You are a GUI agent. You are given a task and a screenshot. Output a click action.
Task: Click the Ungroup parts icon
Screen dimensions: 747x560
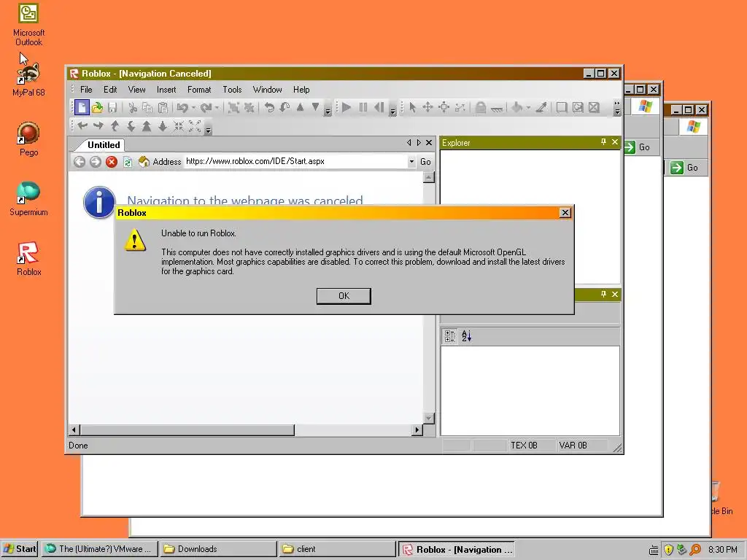[249, 108]
